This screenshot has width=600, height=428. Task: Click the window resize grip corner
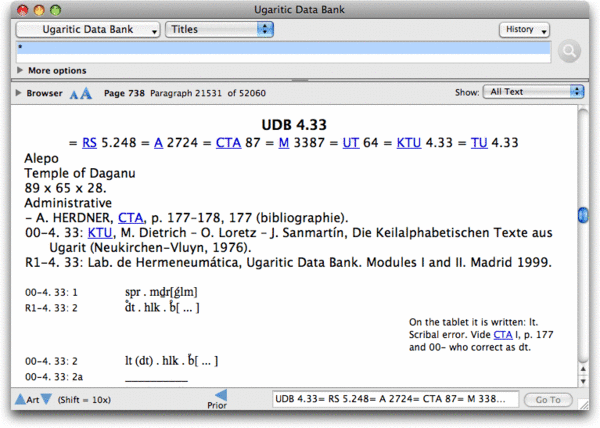point(582,404)
